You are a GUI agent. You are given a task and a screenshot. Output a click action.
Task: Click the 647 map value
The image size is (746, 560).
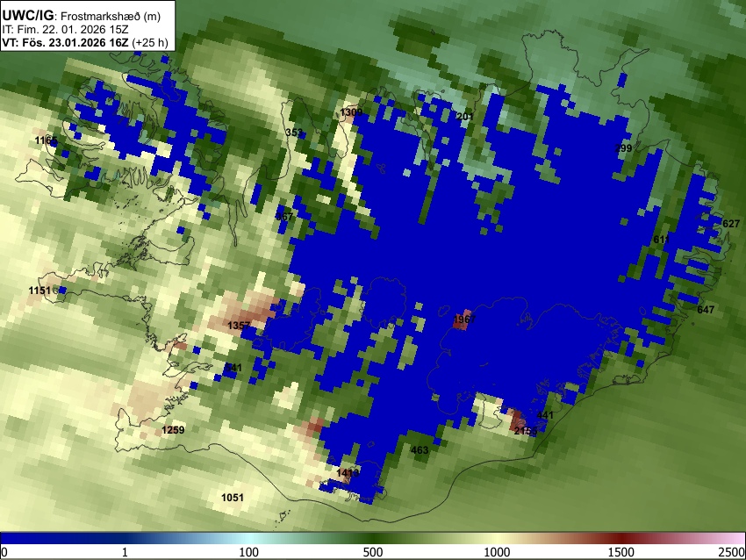click(x=706, y=310)
